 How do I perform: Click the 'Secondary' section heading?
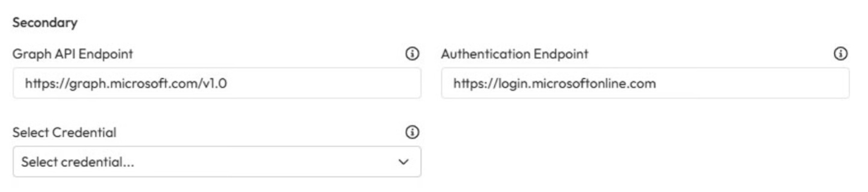[x=45, y=22]
